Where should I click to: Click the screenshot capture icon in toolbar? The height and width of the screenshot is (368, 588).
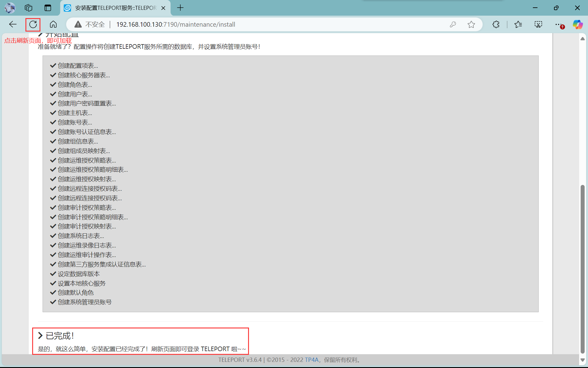(538, 25)
